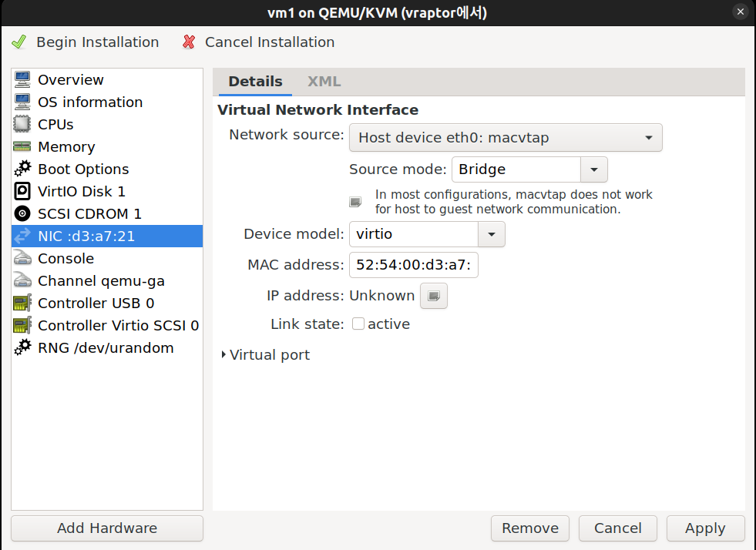Click the MAC address input field
Screen dimensions: 756x550
click(414, 265)
